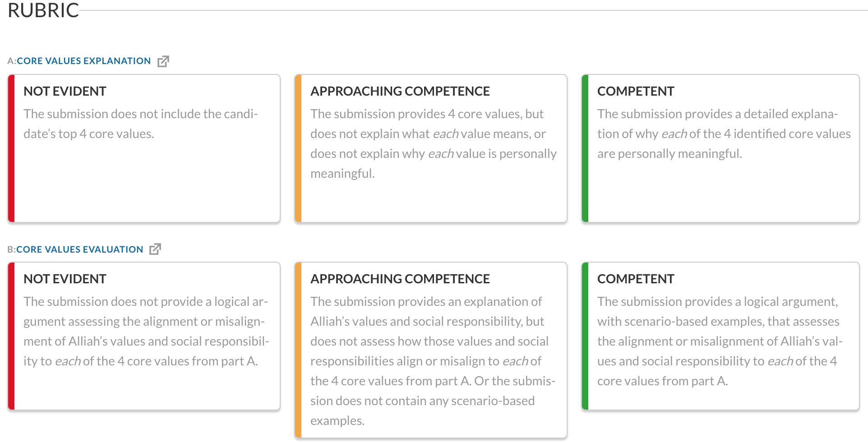Click text 'does not include the candidate's top 4'
The image size is (868, 443).
point(141,124)
